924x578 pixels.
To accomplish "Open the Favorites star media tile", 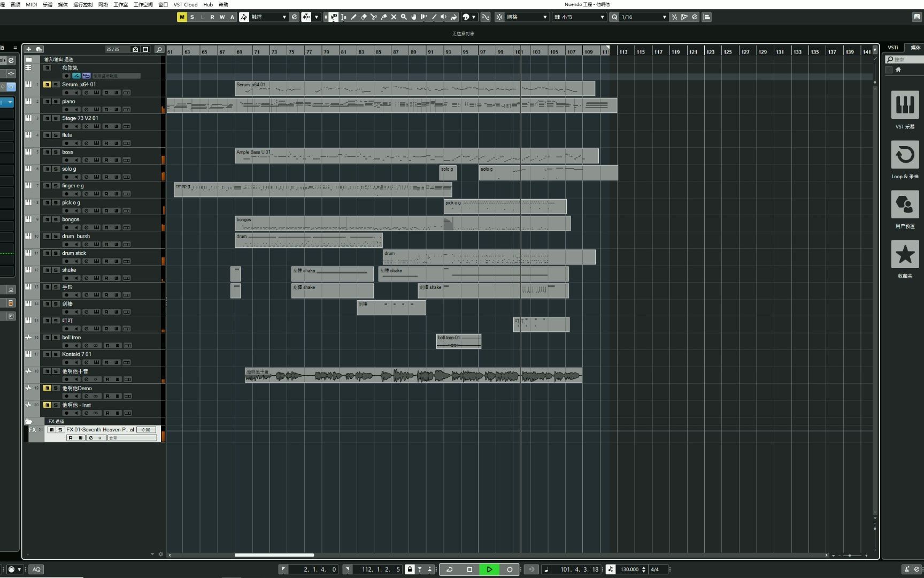I will pyautogui.click(x=905, y=254).
